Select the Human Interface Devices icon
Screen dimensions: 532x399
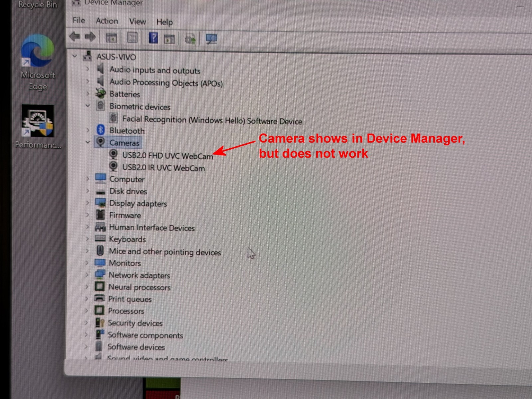[100, 227]
